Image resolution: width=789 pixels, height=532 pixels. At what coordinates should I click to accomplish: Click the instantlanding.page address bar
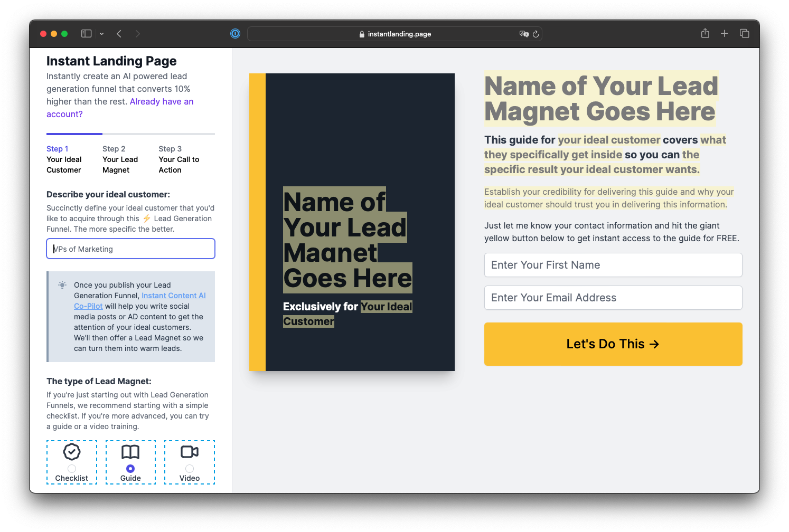coord(394,34)
